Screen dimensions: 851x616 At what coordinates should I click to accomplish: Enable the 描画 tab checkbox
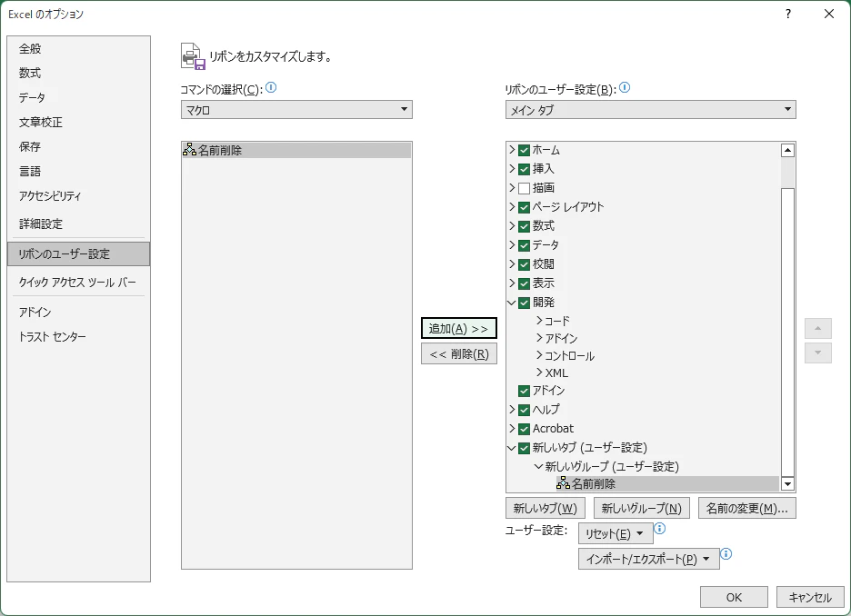(524, 188)
